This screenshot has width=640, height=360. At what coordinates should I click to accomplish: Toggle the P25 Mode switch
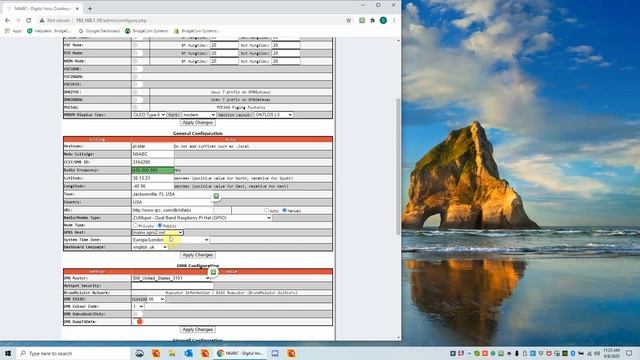point(138,53)
